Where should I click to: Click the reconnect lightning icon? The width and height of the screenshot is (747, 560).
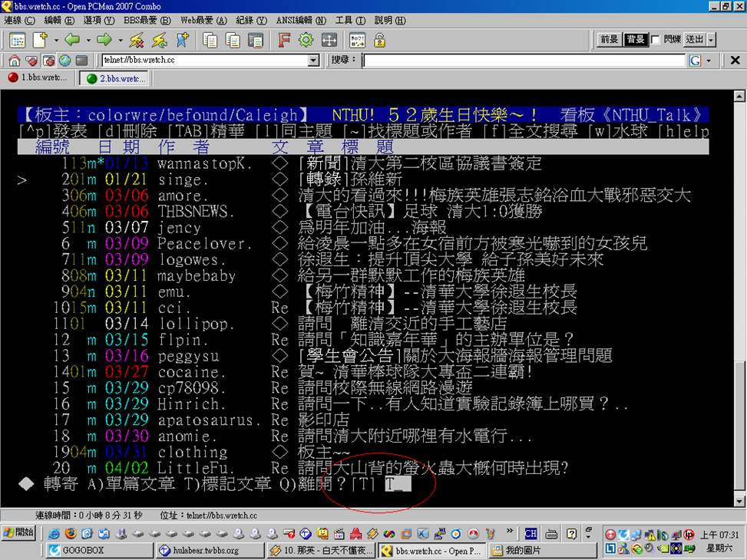[160, 40]
